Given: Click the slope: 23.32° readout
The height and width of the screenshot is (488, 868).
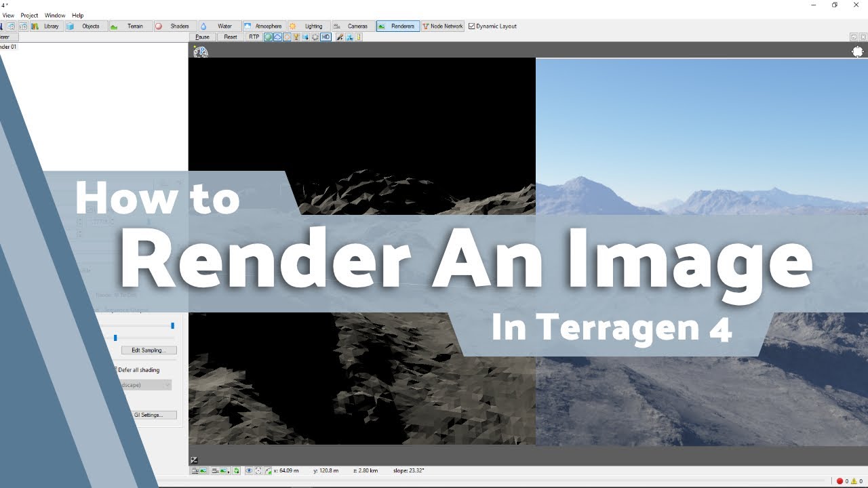Looking at the screenshot, I should coord(409,470).
